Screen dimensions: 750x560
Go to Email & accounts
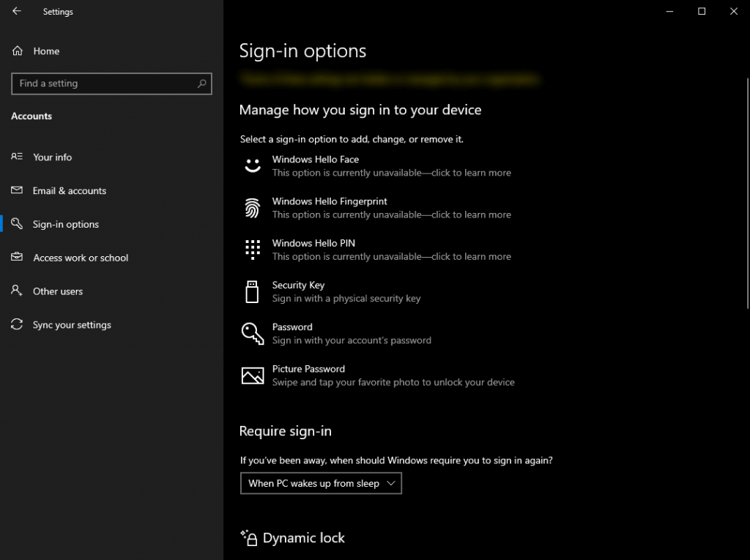click(x=111, y=190)
